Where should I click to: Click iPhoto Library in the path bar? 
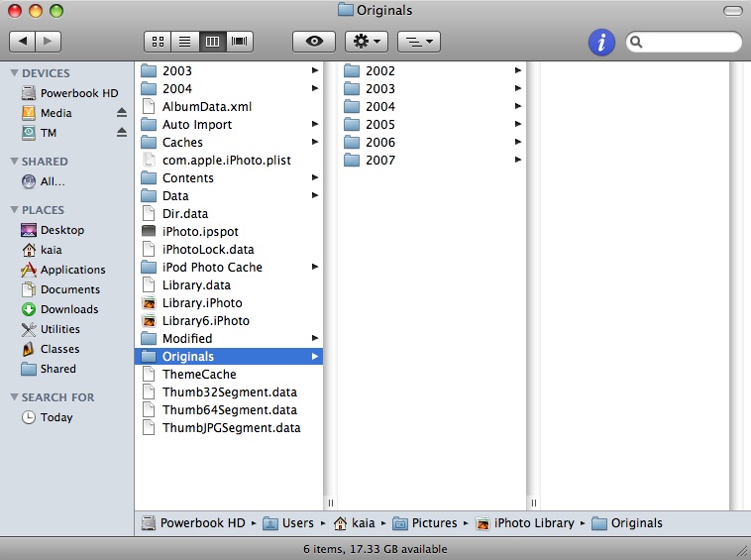pos(525,523)
